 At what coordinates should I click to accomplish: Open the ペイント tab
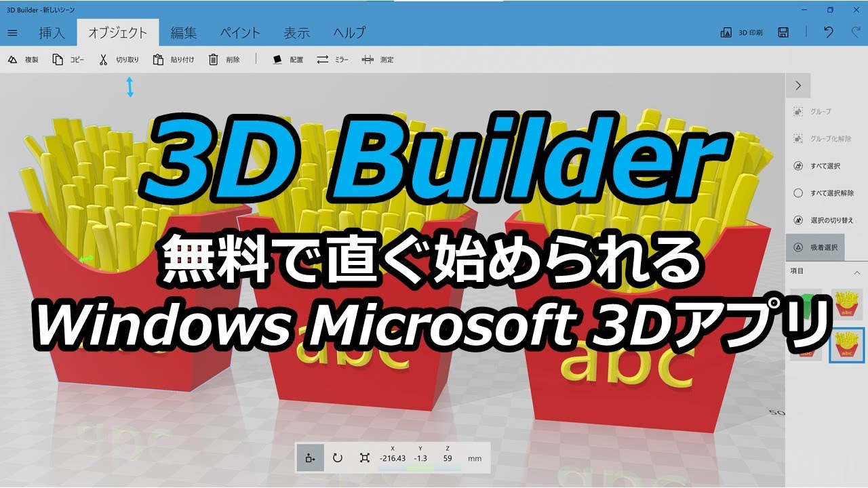click(x=240, y=33)
